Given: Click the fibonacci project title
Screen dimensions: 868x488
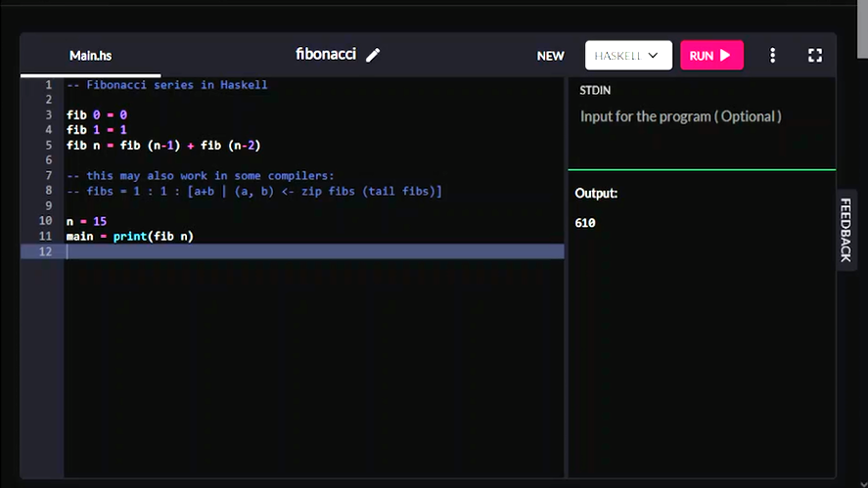Looking at the screenshot, I should pyautogui.click(x=326, y=54).
